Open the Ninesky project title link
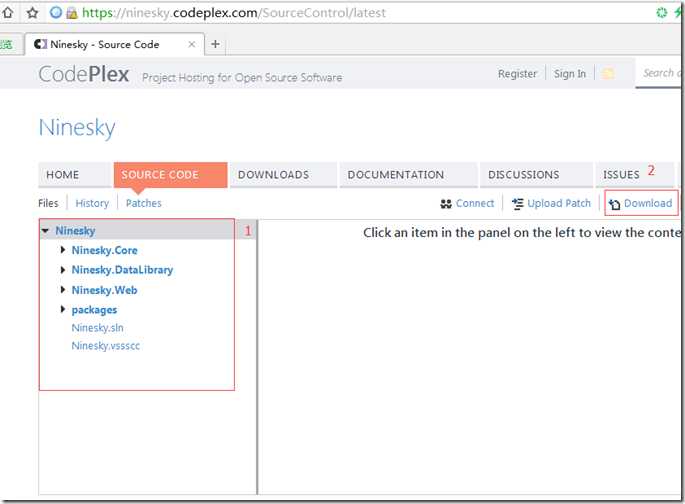The height and width of the screenshot is (504, 685). pyautogui.click(x=77, y=128)
